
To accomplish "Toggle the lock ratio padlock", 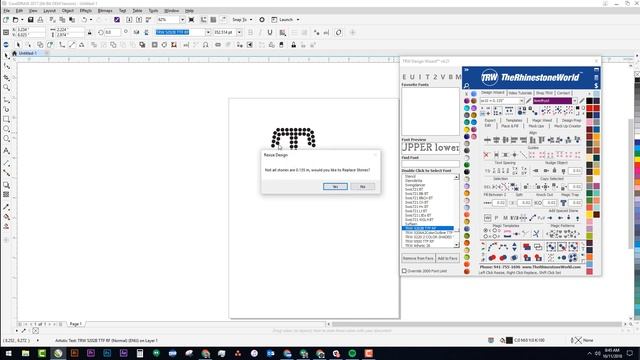I will [89, 32].
